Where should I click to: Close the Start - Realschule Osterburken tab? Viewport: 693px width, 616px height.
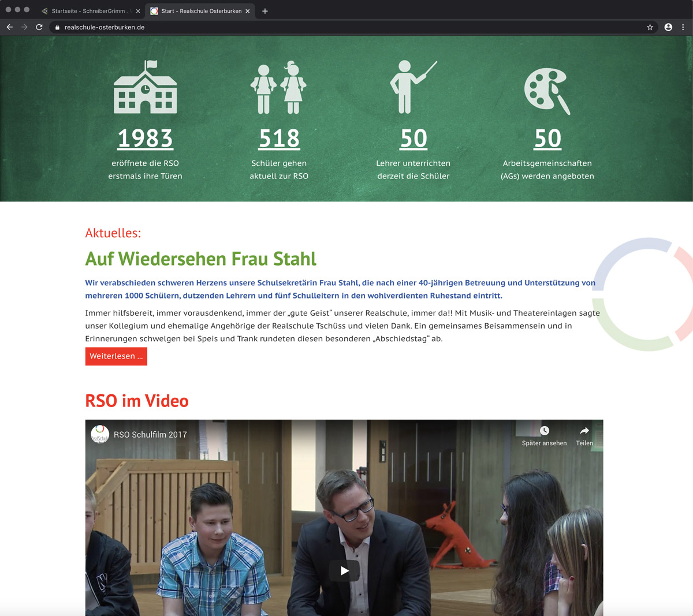(248, 11)
